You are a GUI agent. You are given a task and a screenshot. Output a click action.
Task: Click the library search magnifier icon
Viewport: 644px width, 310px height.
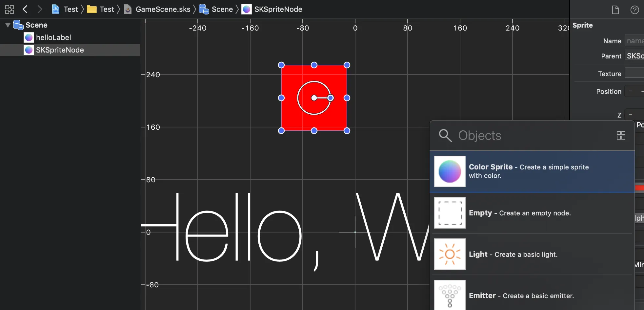tap(445, 135)
